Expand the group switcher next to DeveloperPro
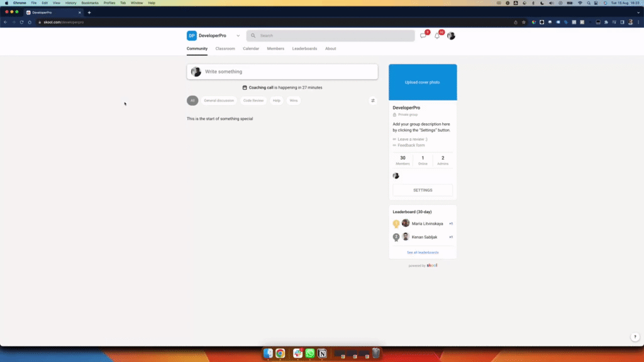 (x=238, y=36)
